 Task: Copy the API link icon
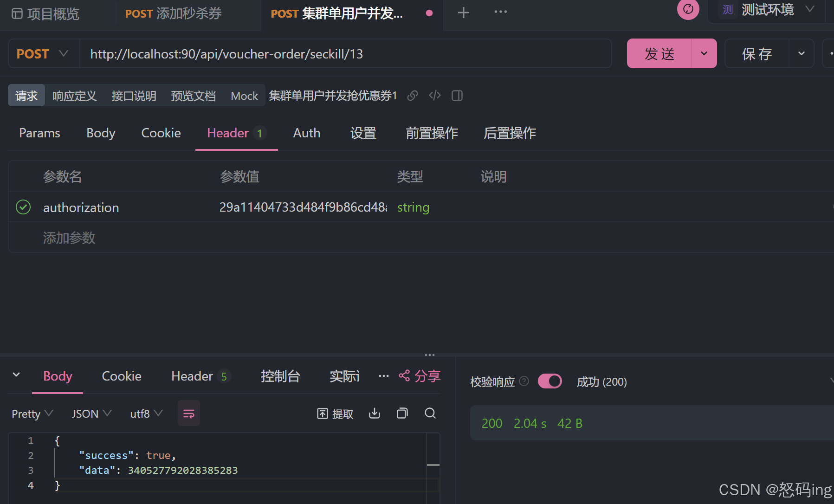click(412, 96)
